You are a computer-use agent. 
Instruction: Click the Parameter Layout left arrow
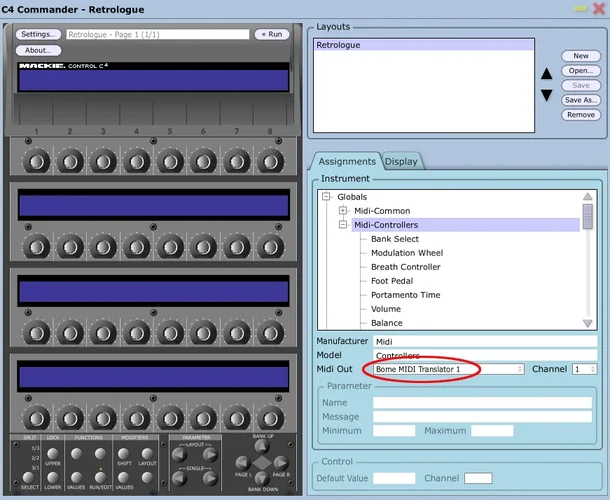coord(179,454)
